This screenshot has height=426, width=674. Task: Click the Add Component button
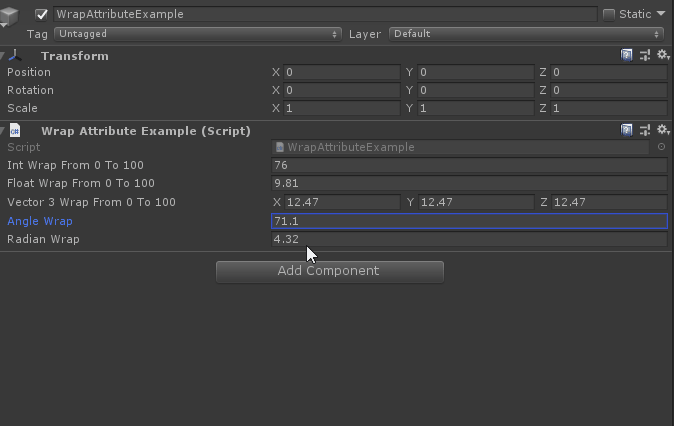[329, 271]
